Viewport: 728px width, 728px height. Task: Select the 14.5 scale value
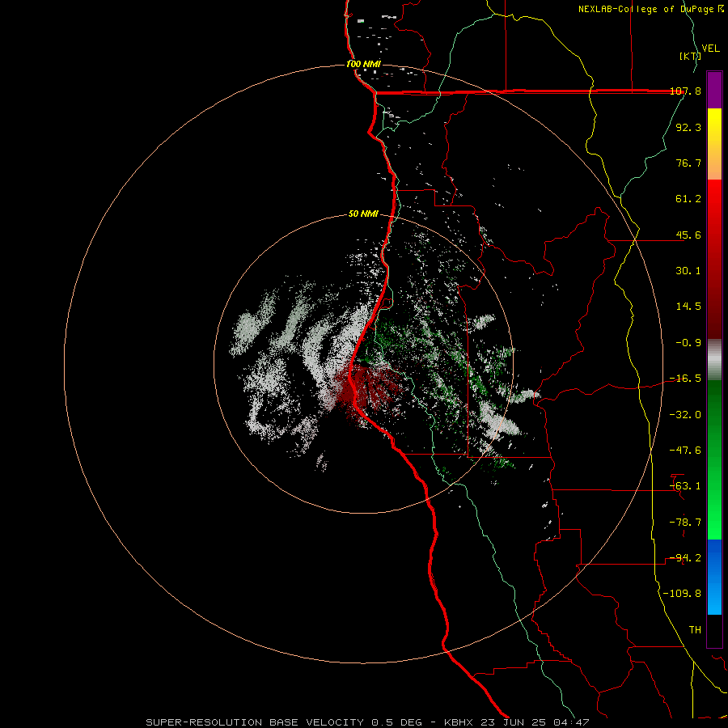(x=688, y=307)
